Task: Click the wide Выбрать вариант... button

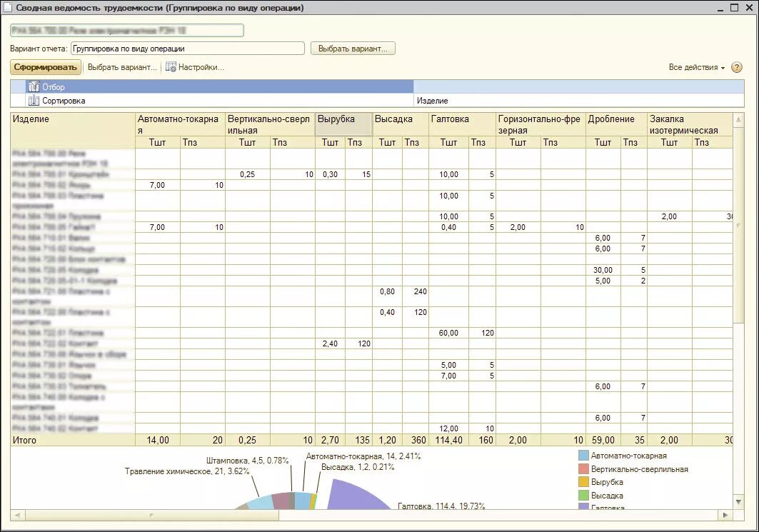Action: [x=353, y=49]
